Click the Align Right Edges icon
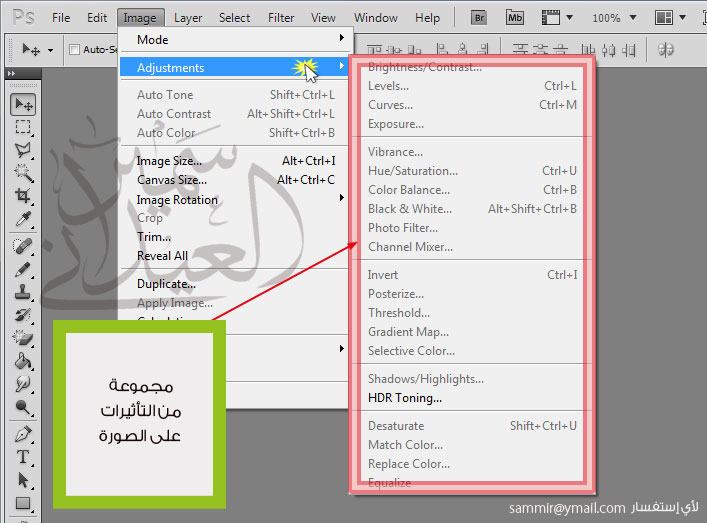The width and height of the screenshot is (707, 523). 482,49
